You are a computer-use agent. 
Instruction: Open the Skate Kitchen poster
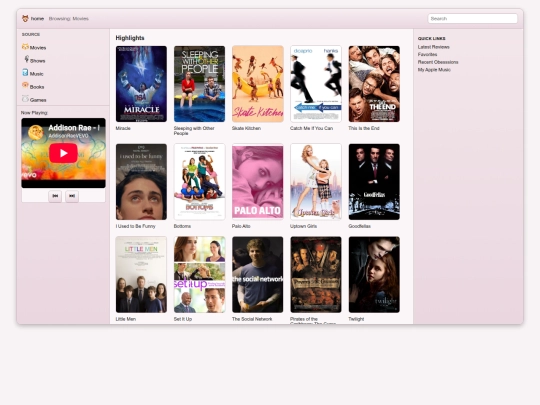click(x=258, y=84)
